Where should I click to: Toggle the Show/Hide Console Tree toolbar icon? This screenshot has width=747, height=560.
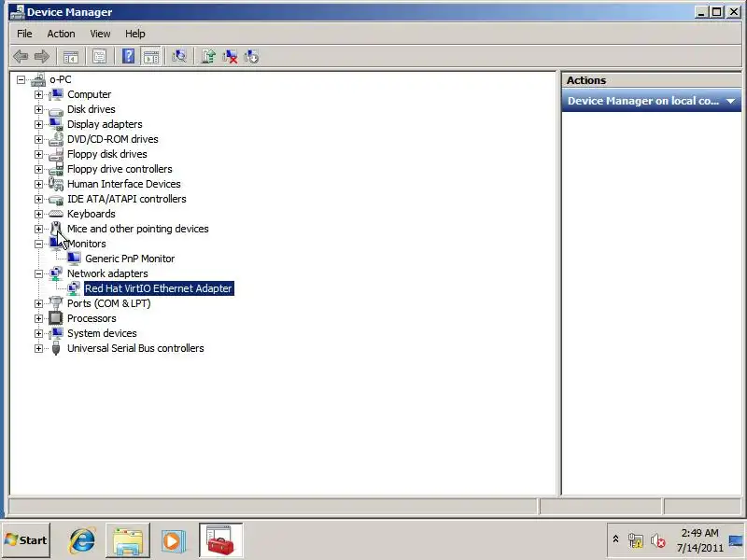click(x=71, y=57)
